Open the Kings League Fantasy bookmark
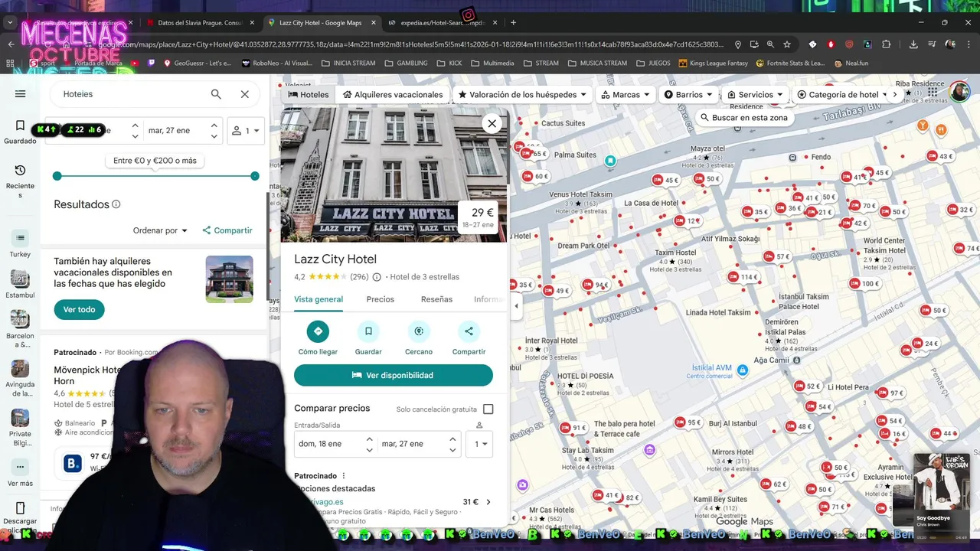 (x=712, y=63)
